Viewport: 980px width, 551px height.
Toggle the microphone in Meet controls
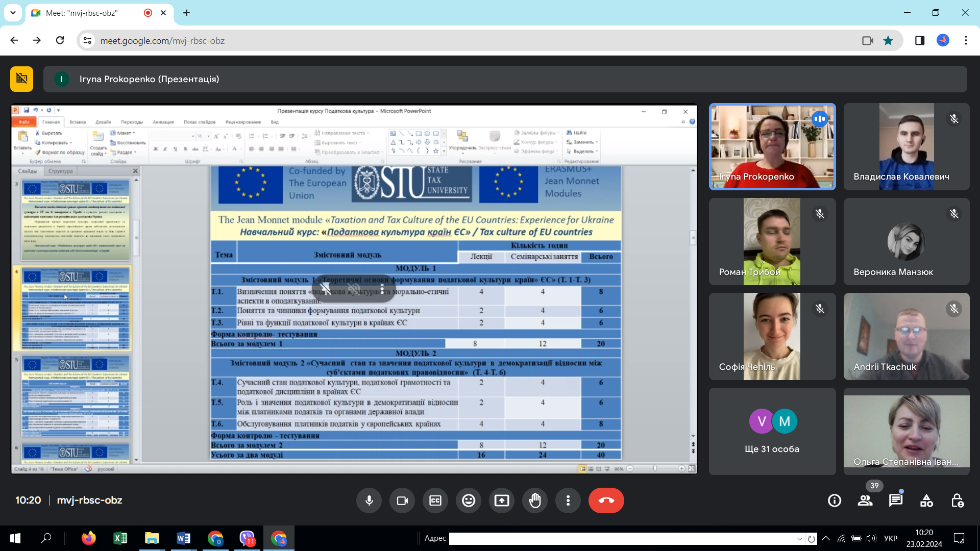369,500
